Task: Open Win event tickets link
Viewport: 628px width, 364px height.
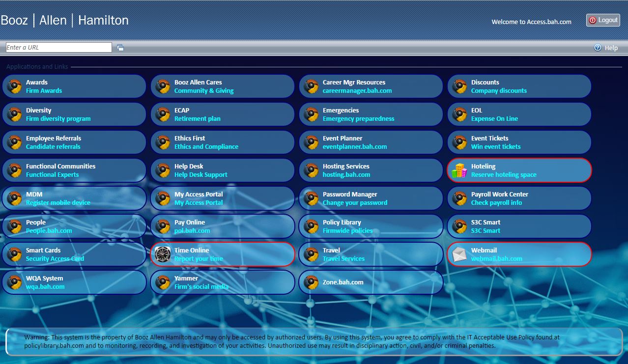Action: click(x=496, y=147)
